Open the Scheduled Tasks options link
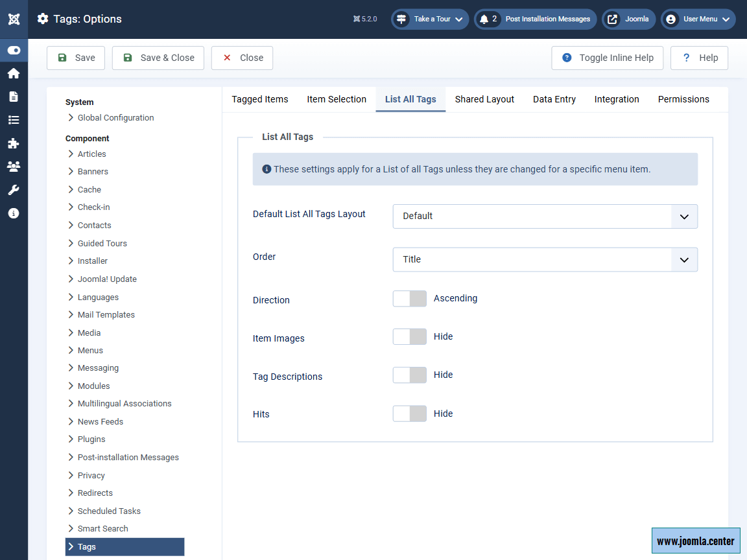This screenshot has height=560, width=747. click(x=109, y=511)
